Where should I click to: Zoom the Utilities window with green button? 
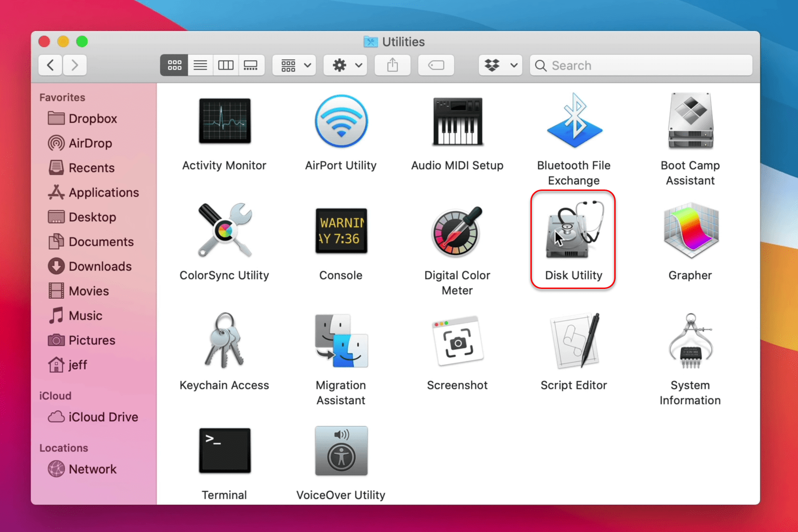coord(82,42)
